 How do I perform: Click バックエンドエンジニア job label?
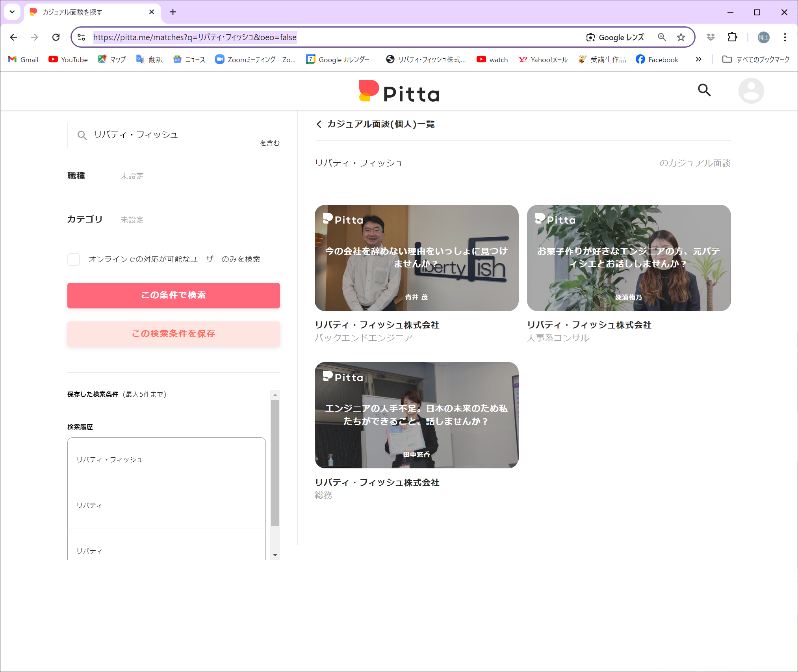point(364,338)
